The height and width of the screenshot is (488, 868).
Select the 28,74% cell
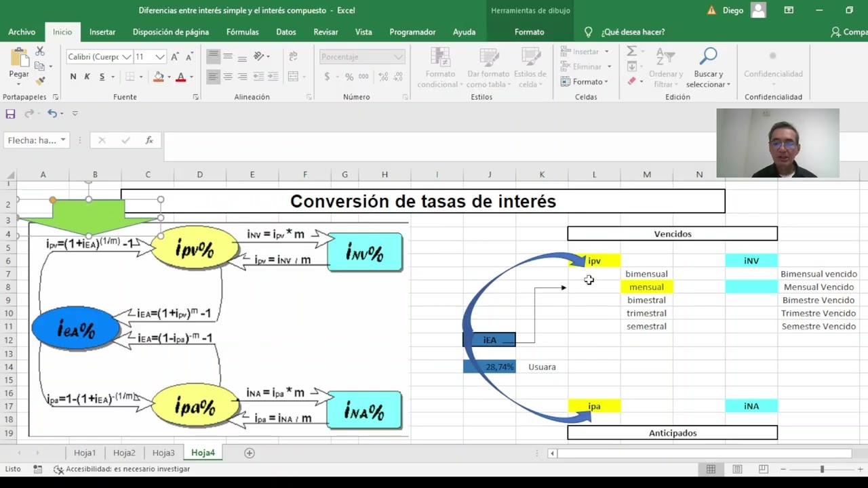(x=490, y=367)
